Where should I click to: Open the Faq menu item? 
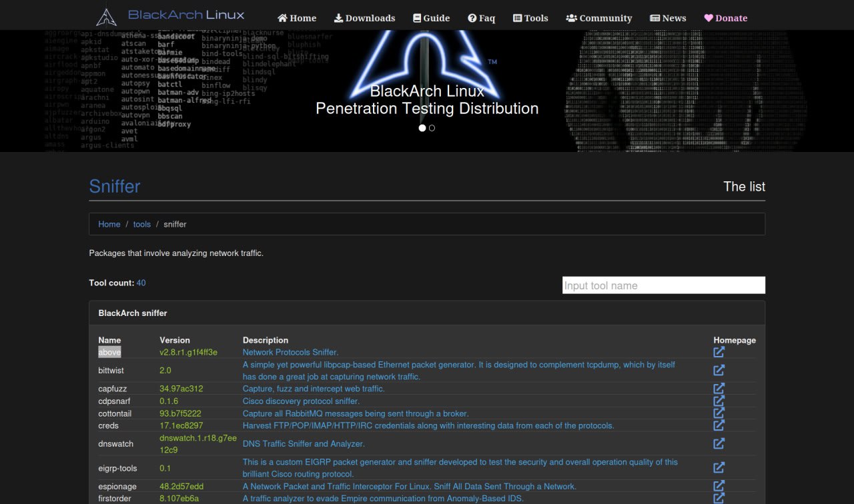[481, 18]
